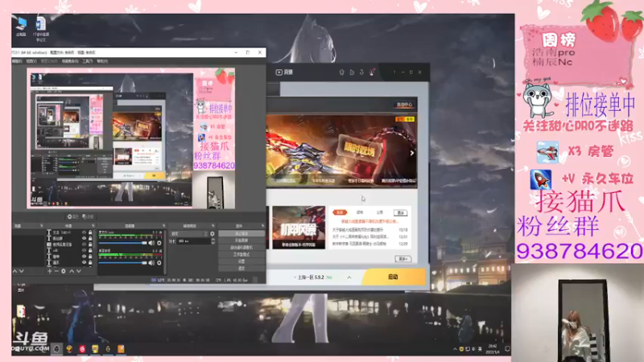Select the orange active news tab
This screenshot has height=362, width=644.
pyautogui.click(x=340, y=212)
